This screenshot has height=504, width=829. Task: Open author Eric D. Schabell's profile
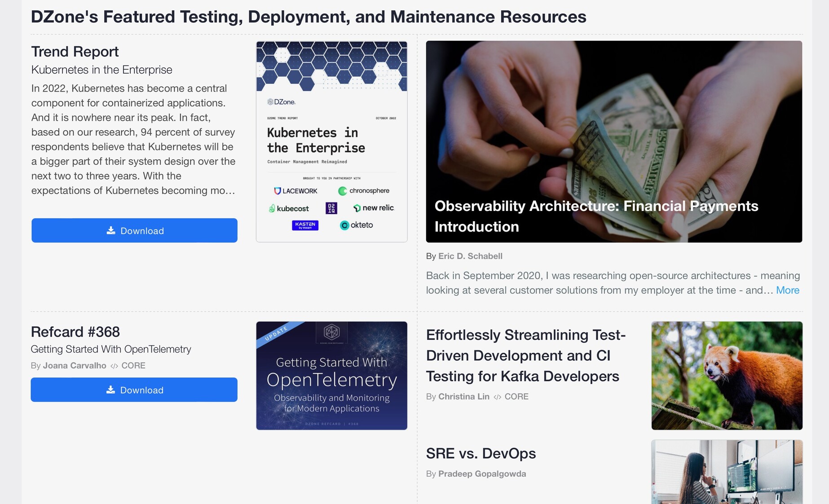click(470, 256)
